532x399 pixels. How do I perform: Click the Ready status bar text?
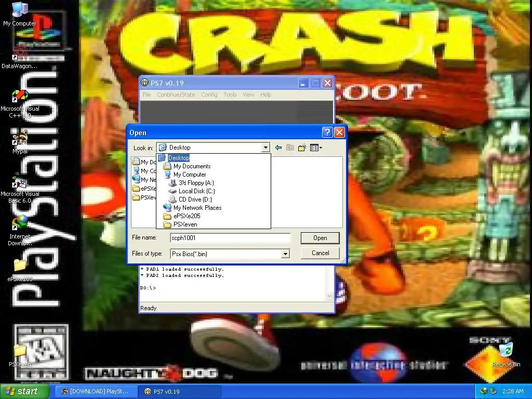(x=148, y=308)
